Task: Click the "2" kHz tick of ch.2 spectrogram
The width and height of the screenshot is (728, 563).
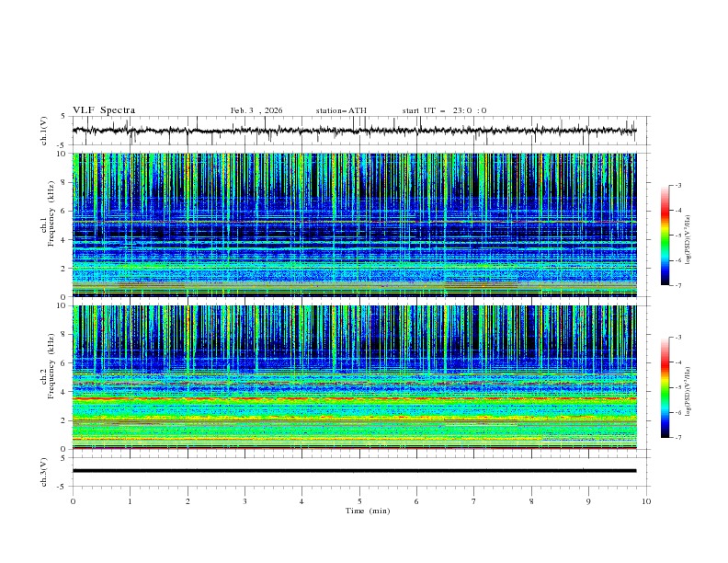Action: pyautogui.click(x=64, y=420)
